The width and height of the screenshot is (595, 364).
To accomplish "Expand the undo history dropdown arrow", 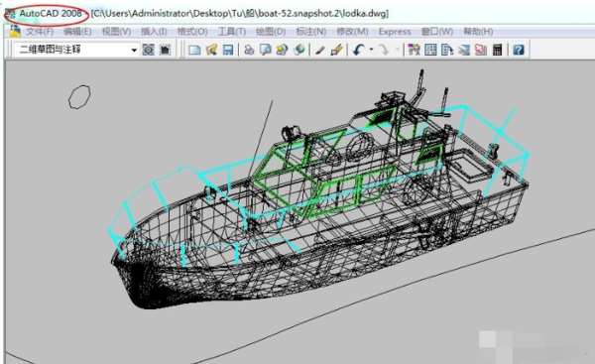I will [x=371, y=50].
